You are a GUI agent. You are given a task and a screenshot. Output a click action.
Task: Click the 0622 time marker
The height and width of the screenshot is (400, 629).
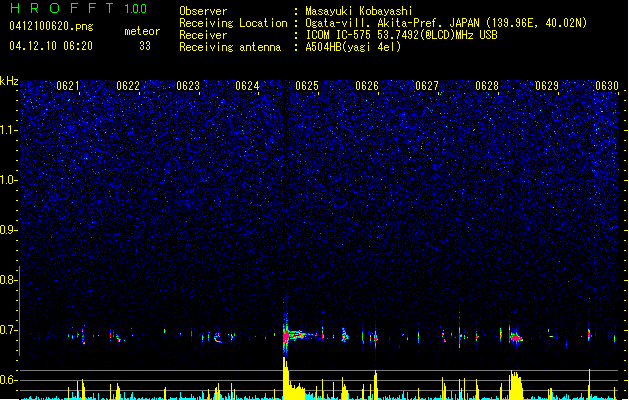[128, 86]
